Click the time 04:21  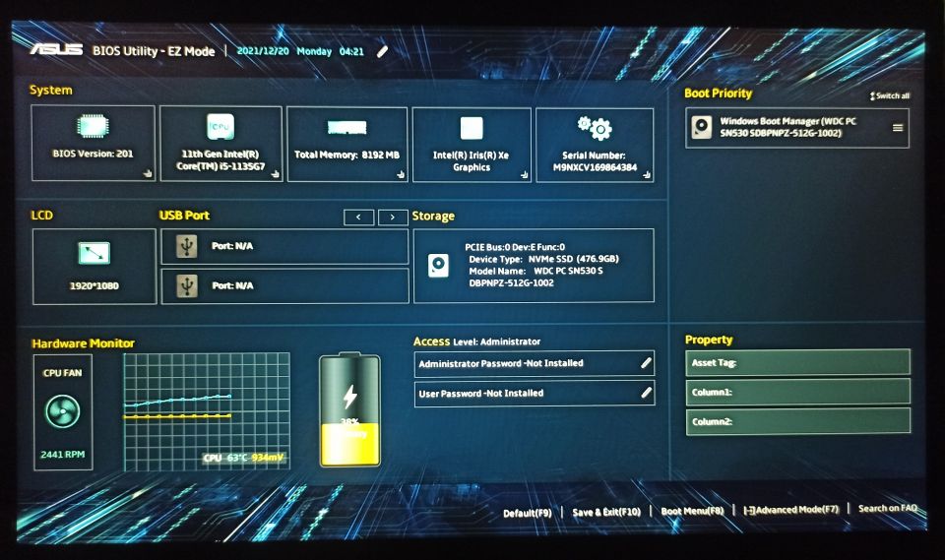(x=351, y=52)
